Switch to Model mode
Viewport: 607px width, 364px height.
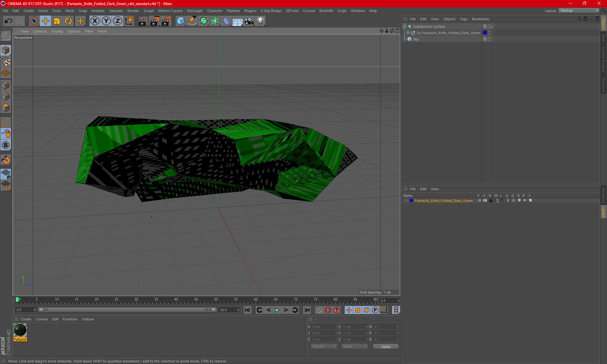tap(6, 50)
